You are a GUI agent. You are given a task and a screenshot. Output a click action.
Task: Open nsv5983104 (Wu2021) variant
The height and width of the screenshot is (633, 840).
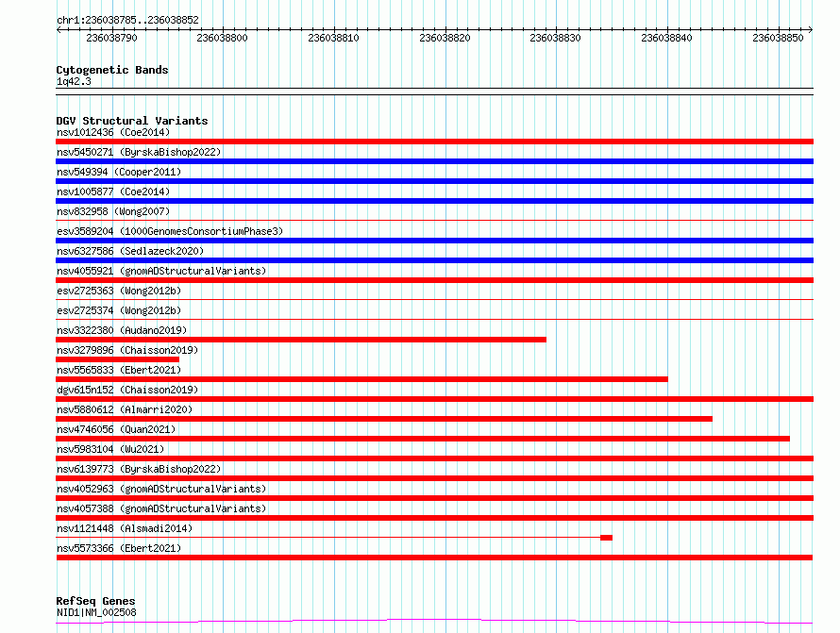click(110, 449)
